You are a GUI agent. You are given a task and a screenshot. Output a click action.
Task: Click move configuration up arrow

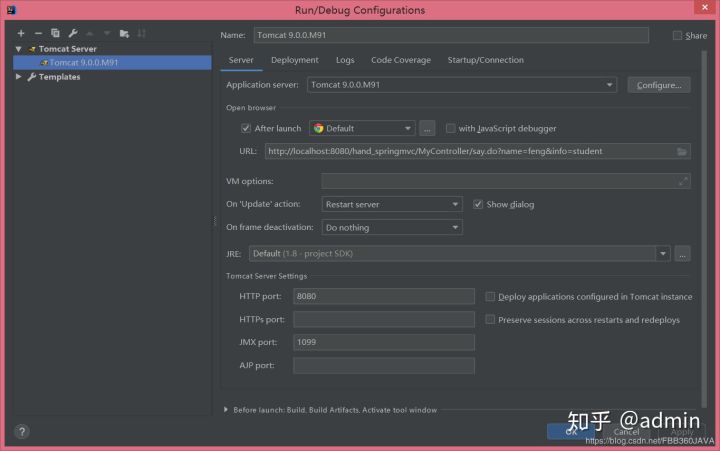pos(90,33)
